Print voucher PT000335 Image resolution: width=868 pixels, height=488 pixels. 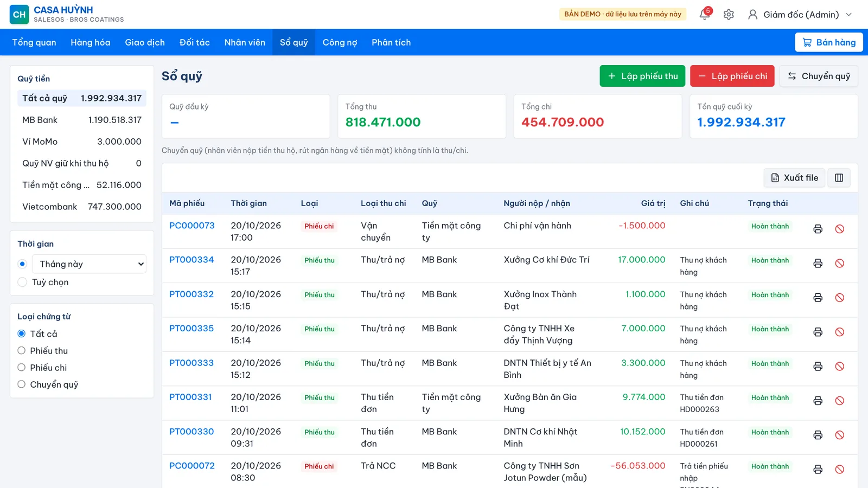818,332
